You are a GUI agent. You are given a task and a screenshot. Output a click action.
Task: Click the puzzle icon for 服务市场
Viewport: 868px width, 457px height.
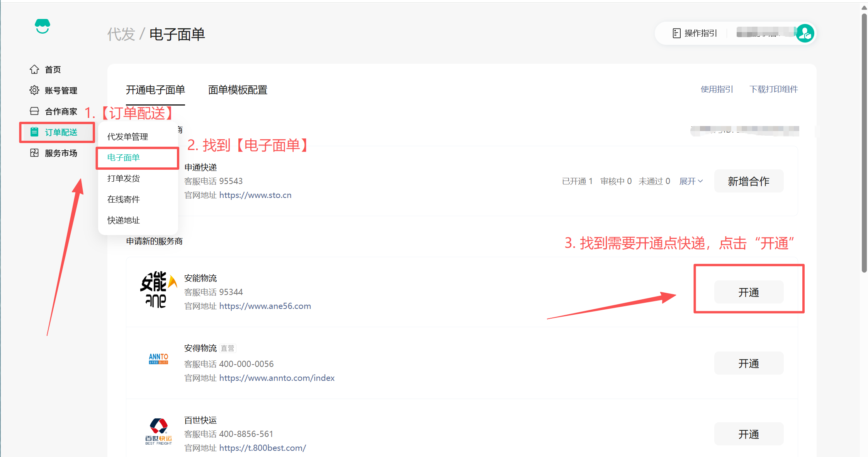pos(34,153)
